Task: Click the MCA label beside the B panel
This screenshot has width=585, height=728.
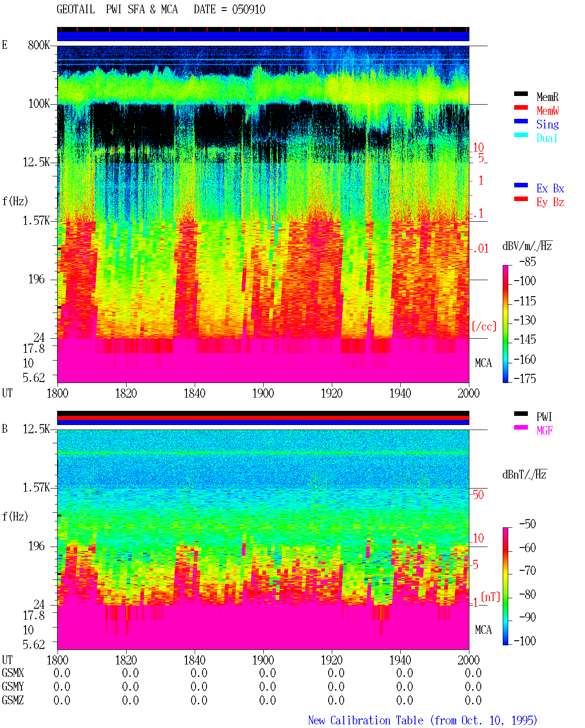Action: (483, 630)
